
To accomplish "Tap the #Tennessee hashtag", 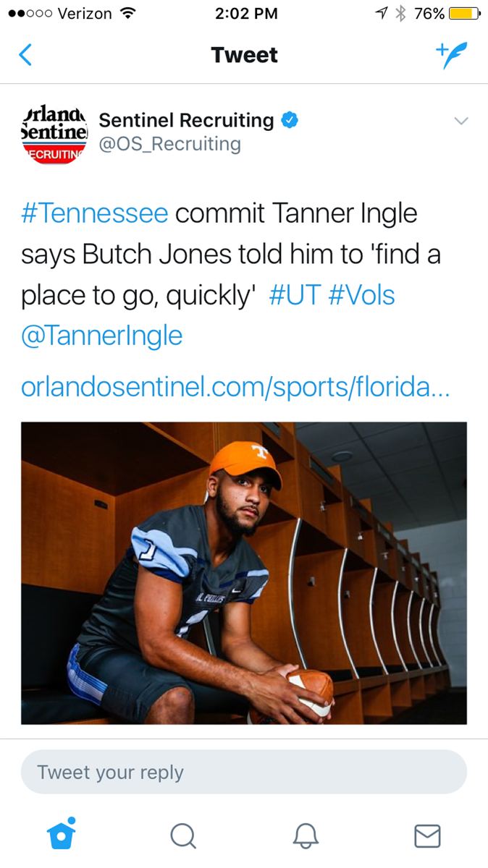I will click(95, 214).
